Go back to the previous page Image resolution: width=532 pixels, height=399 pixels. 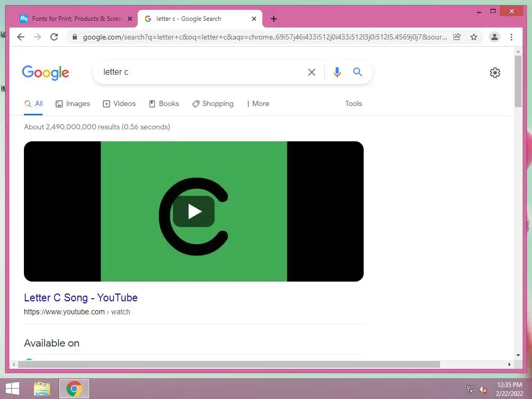21,37
